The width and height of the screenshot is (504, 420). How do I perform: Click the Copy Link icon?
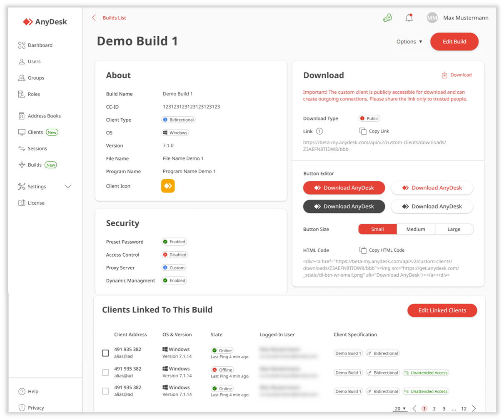point(363,131)
